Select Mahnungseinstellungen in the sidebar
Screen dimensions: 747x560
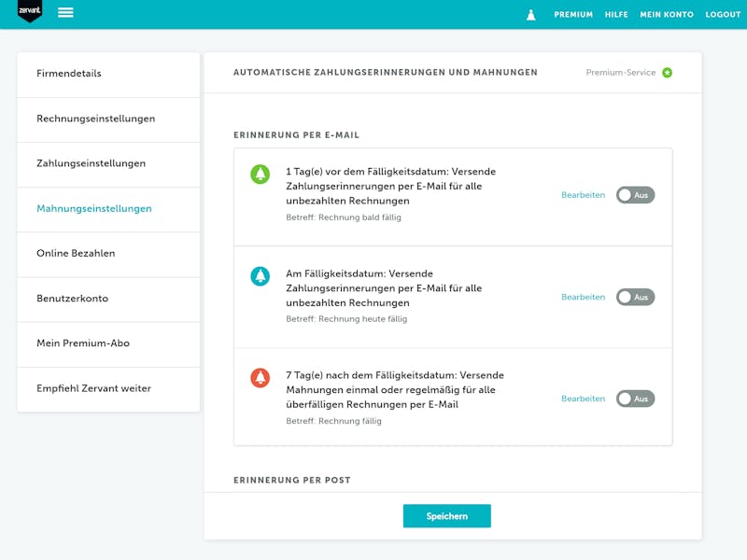click(108, 210)
